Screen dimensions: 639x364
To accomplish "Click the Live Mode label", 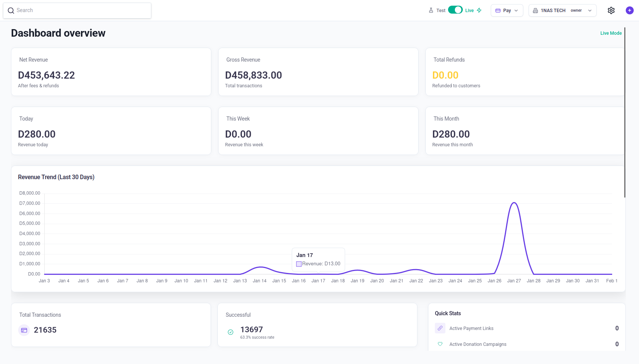I will (x=611, y=33).
